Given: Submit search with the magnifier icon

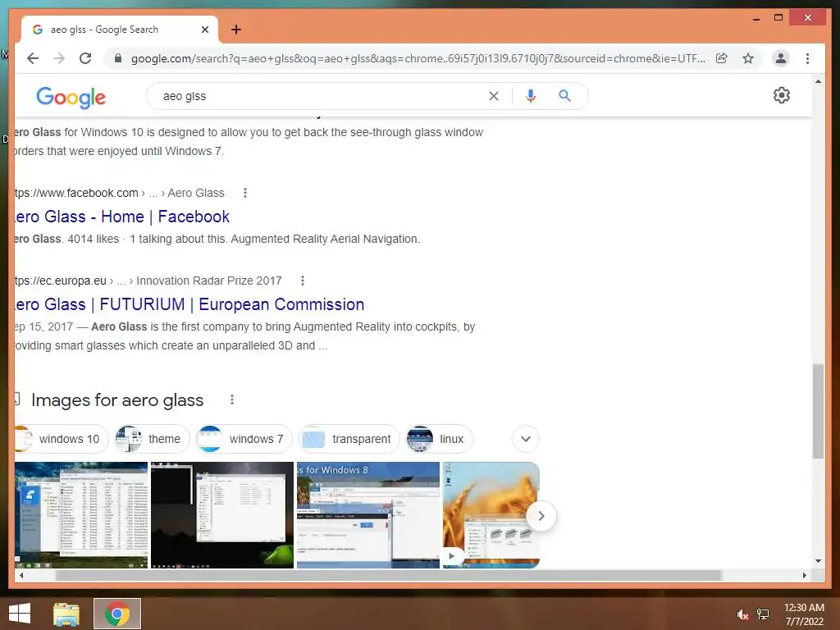Looking at the screenshot, I should tap(564, 96).
